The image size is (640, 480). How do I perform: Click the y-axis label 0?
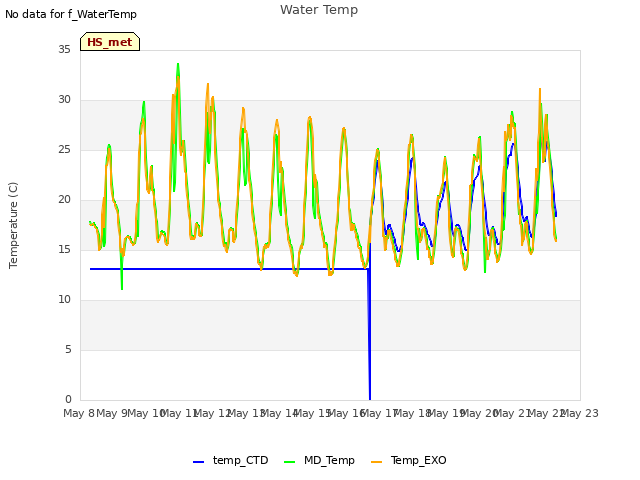point(68,400)
